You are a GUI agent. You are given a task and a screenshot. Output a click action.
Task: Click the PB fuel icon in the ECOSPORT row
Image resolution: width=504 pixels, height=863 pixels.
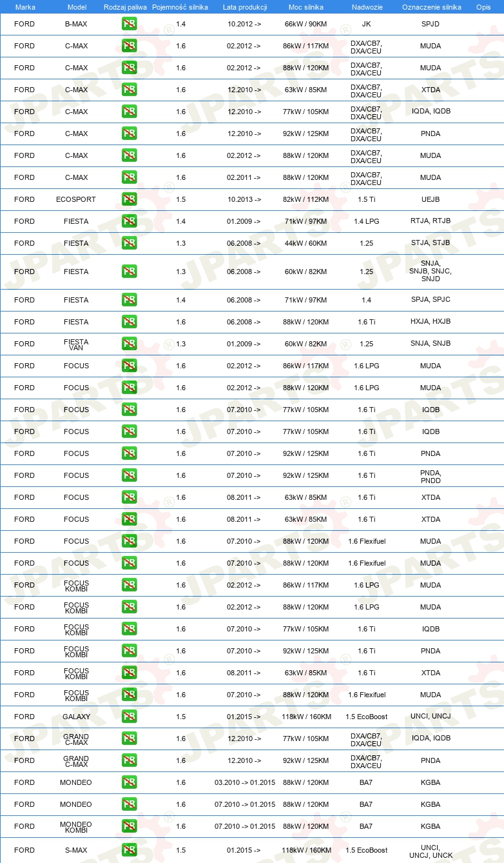point(130,199)
